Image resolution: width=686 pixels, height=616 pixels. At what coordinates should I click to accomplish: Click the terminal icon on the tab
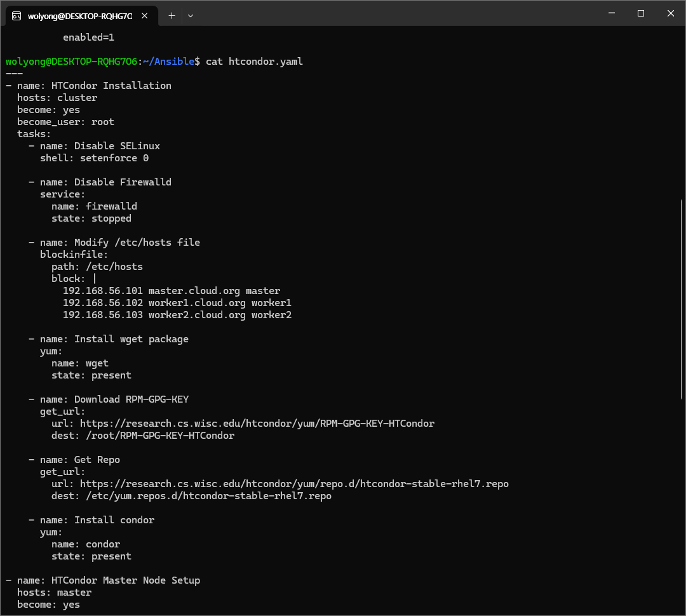coord(17,15)
